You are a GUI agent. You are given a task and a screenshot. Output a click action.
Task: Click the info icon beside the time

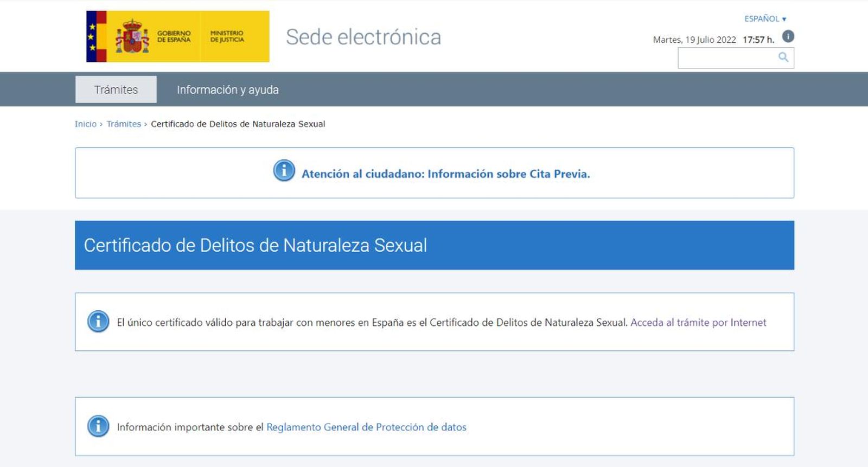coord(788,36)
